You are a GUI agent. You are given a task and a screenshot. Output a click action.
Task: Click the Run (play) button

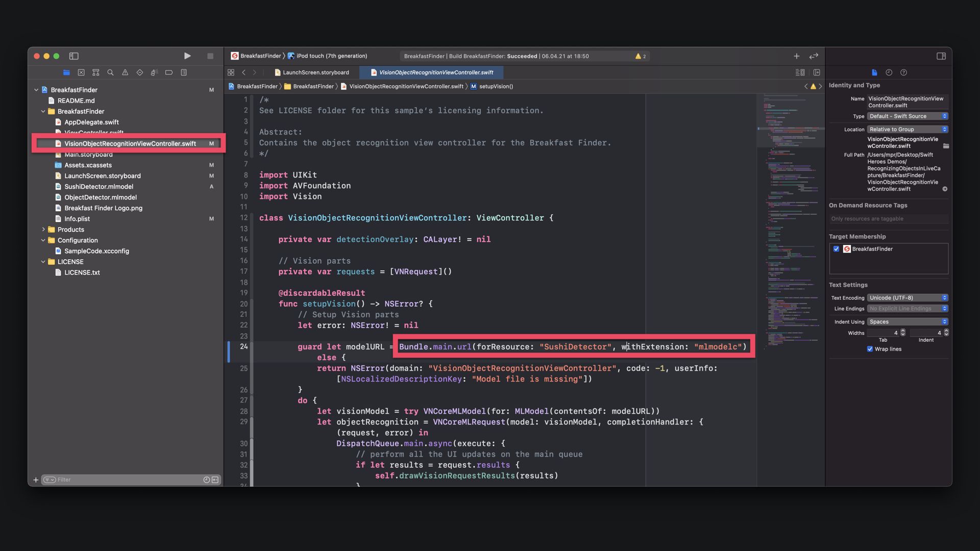tap(187, 56)
